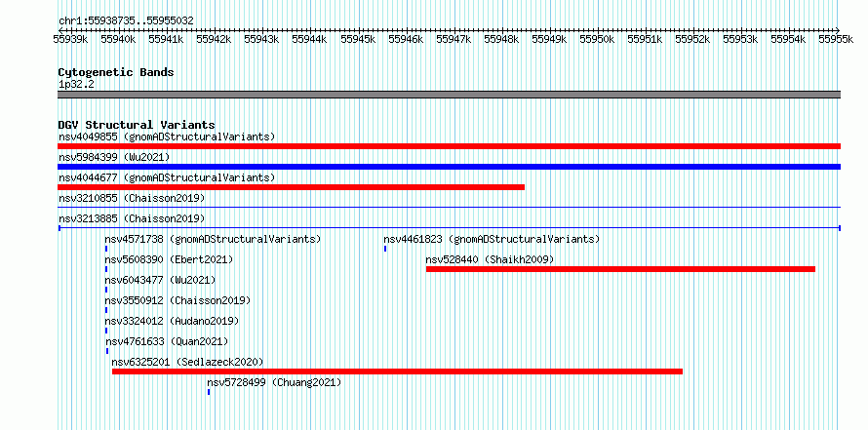Image resolution: width=868 pixels, height=430 pixels.
Task: Click the nsv4461823 gnomAD variant label
Action: click(x=492, y=239)
